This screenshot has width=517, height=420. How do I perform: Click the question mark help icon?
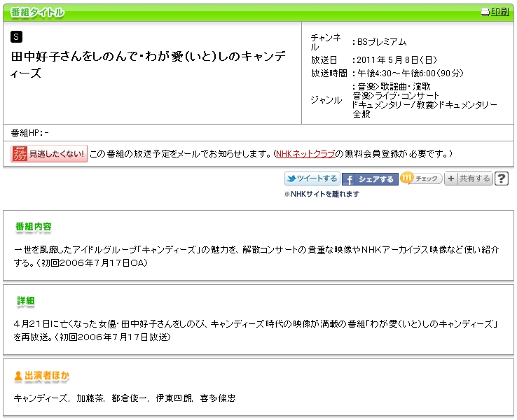pyautogui.click(x=502, y=178)
